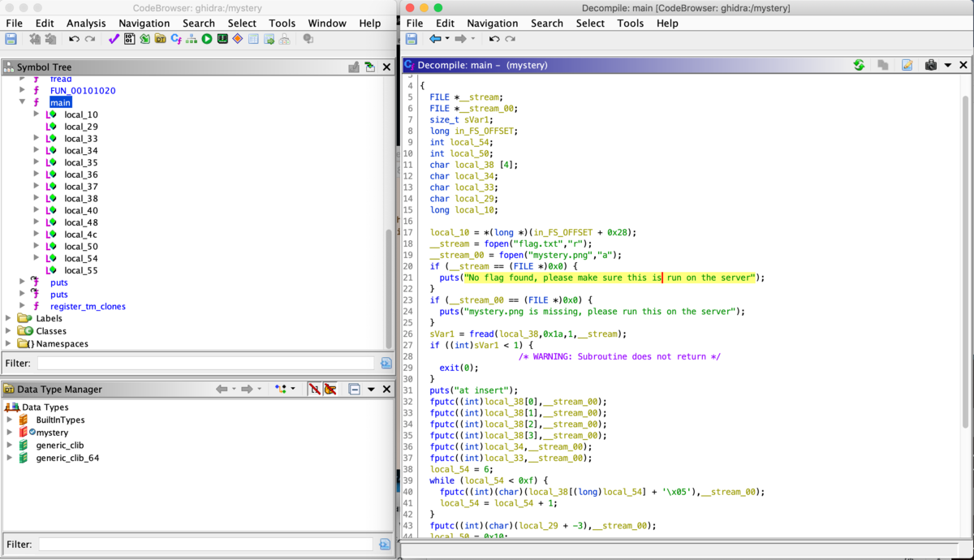Select local_54 variable in Symbol Tree
This screenshot has width=974, height=560.
(x=81, y=258)
